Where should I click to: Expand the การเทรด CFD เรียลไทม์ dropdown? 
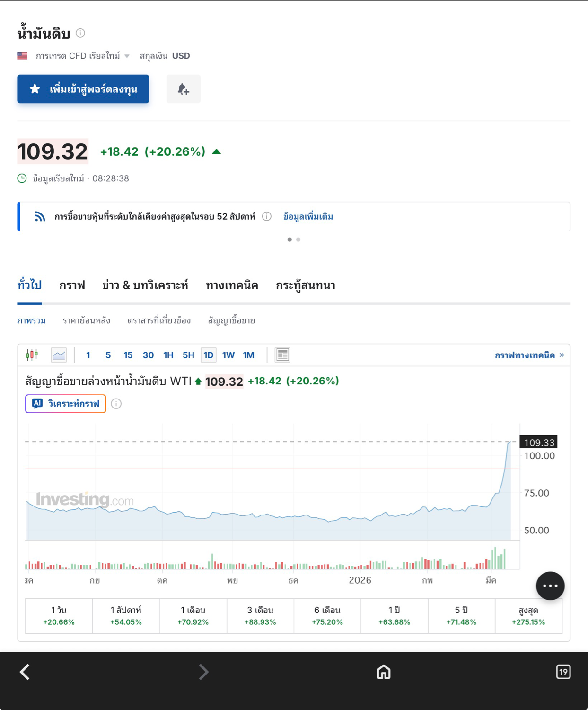click(x=127, y=56)
